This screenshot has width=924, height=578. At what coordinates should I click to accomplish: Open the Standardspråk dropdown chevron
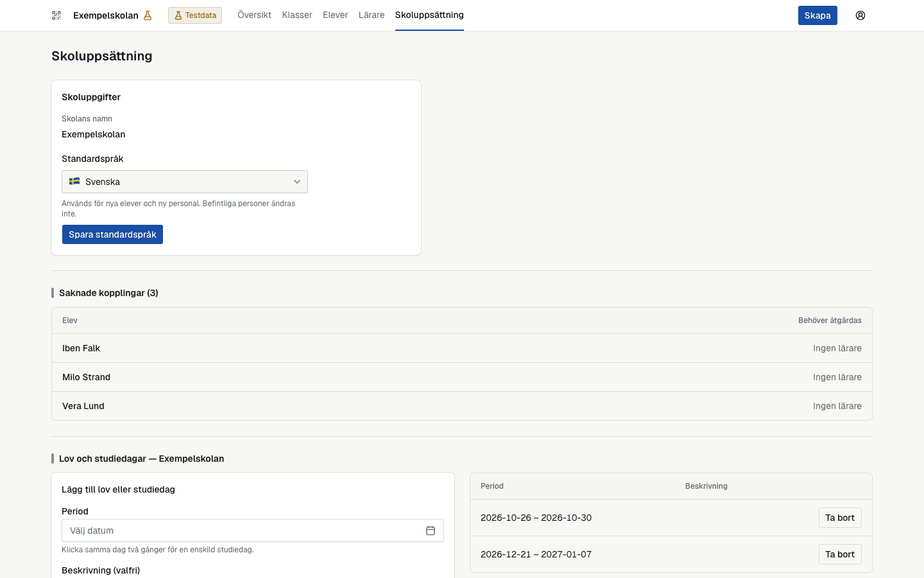(297, 182)
